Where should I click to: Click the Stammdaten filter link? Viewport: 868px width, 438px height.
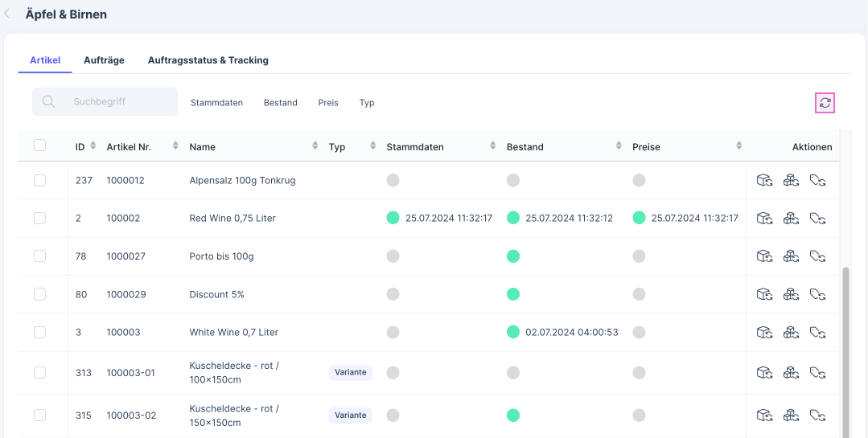[x=216, y=103]
